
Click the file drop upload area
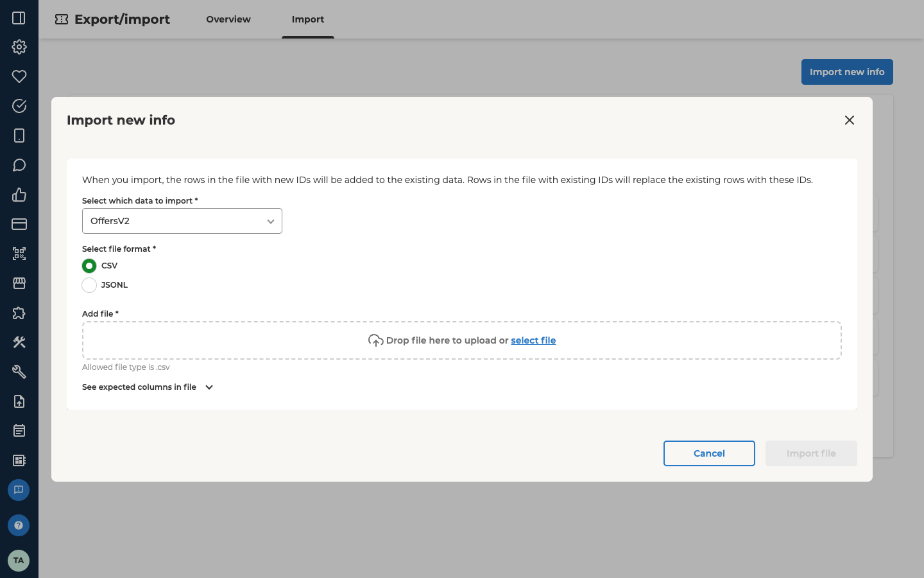coord(462,340)
